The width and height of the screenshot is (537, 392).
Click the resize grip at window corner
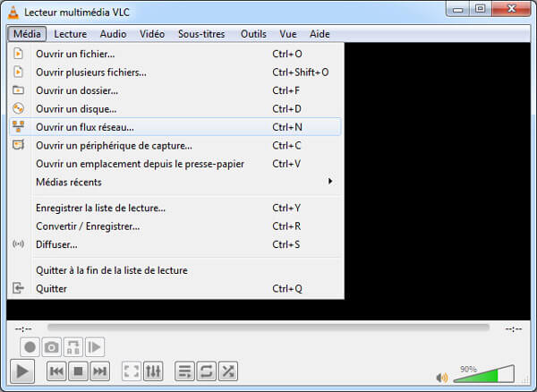pyautogui.click(x=526, y=380)
